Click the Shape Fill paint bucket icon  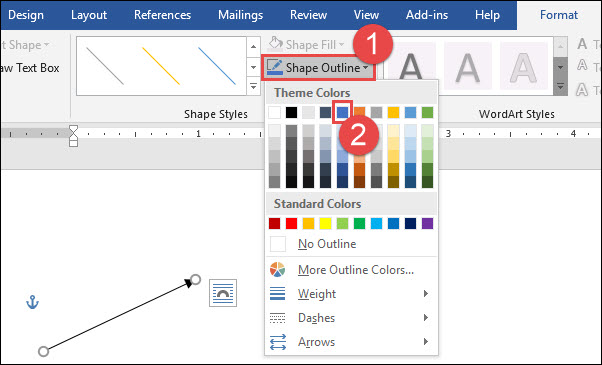click(276, 43)
